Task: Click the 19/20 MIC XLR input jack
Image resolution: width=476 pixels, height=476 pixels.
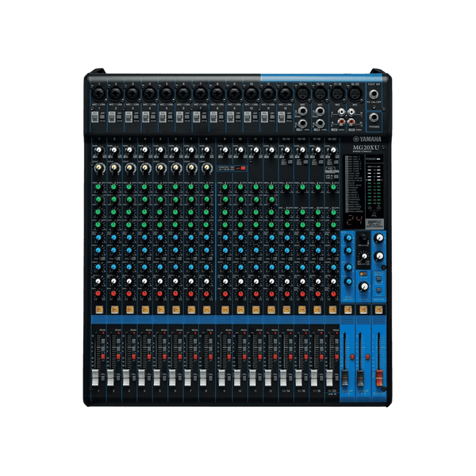Action: tap(355, 94)
